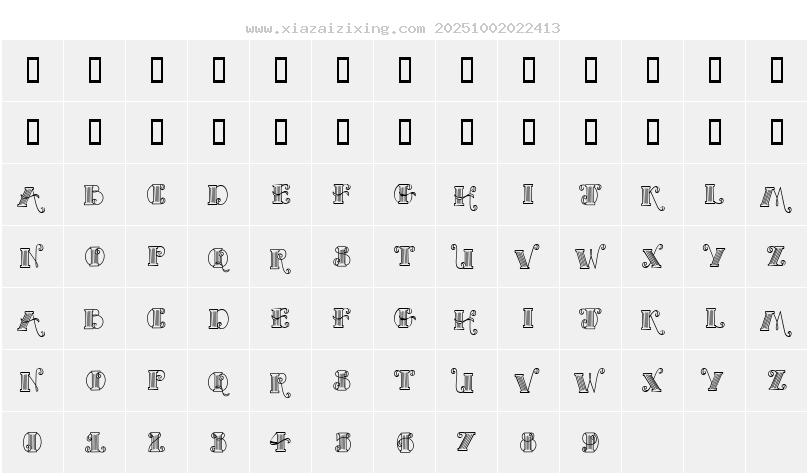The image size is (808, 476).
Task: Click the digit 9 glyph
Action: click(x=591, y=442)
